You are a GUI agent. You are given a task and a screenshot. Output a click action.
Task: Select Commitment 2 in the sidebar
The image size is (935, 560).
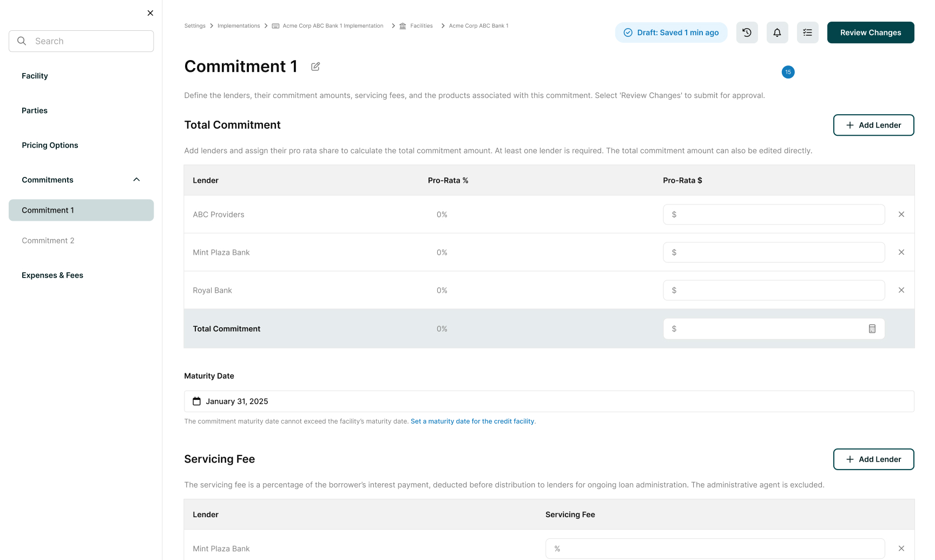48,240
